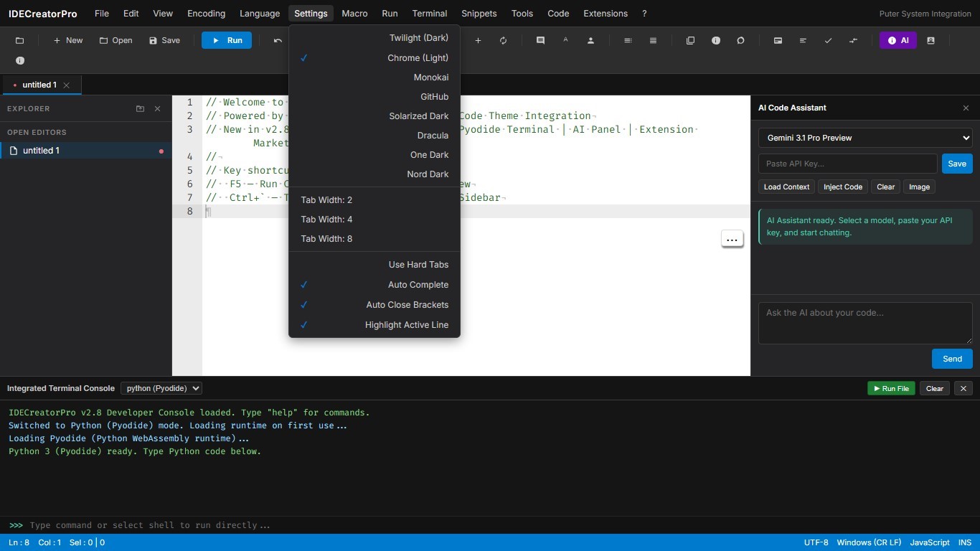Click the letter A toolbar icon
Screen dimensions: 980x551
565,41
